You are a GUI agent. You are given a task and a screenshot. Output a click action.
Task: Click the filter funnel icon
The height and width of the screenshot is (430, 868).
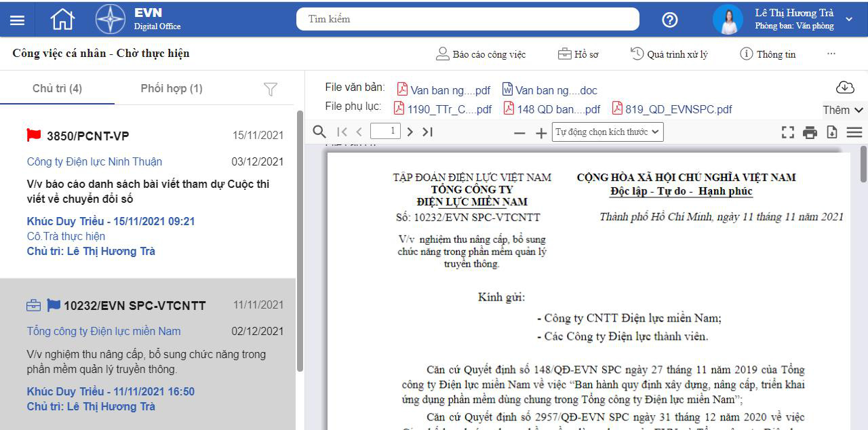[270, 89]
